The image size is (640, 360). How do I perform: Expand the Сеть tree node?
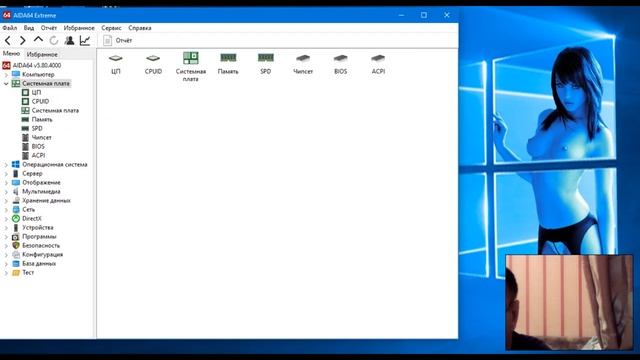pyautogui.click(x=6, y=210)
